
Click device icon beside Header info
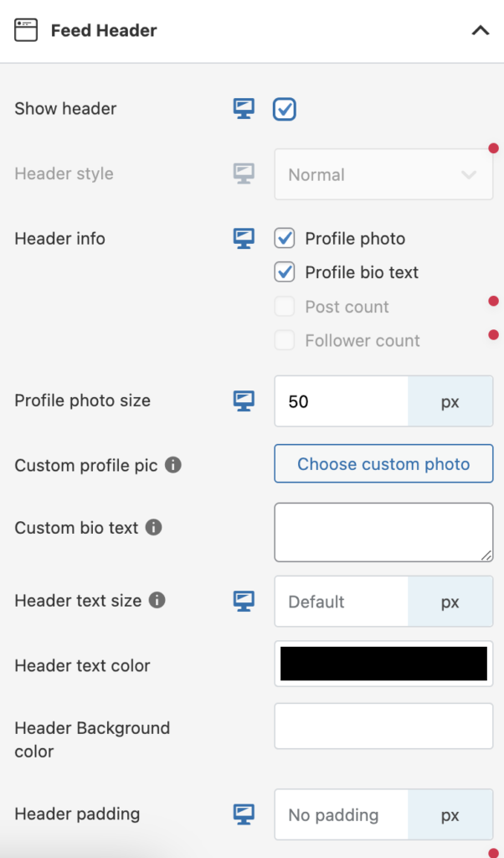244,239
